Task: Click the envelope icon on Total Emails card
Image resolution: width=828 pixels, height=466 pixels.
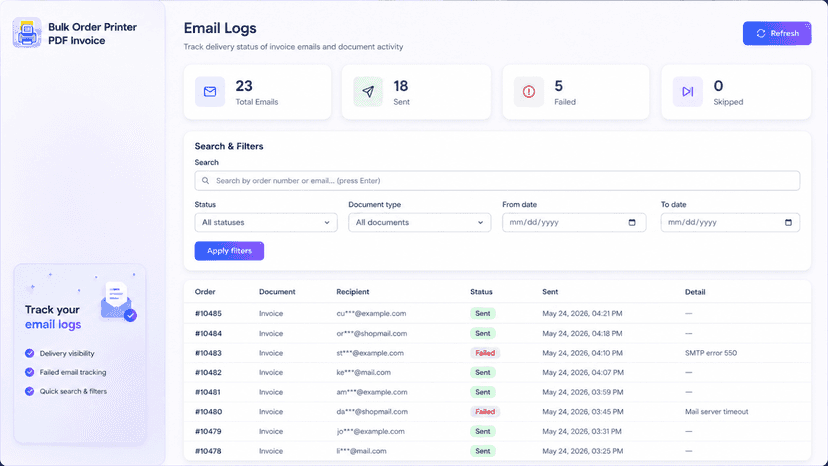Action: 210,91
